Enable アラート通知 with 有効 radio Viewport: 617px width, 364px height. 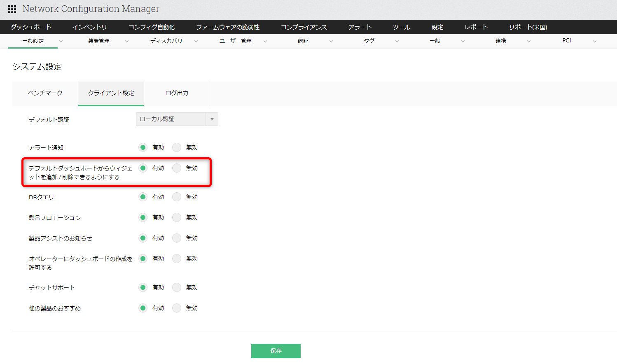[x=143, y=147]
